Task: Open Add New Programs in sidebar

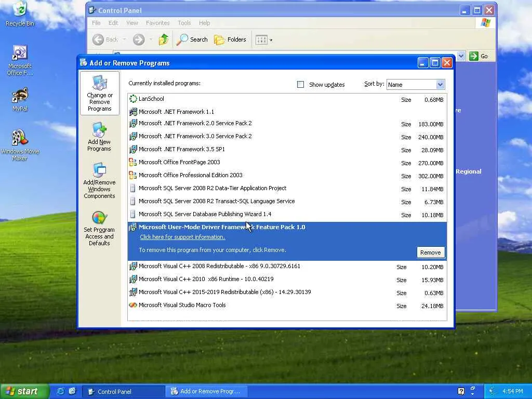Action: click(x=99, y=137)
